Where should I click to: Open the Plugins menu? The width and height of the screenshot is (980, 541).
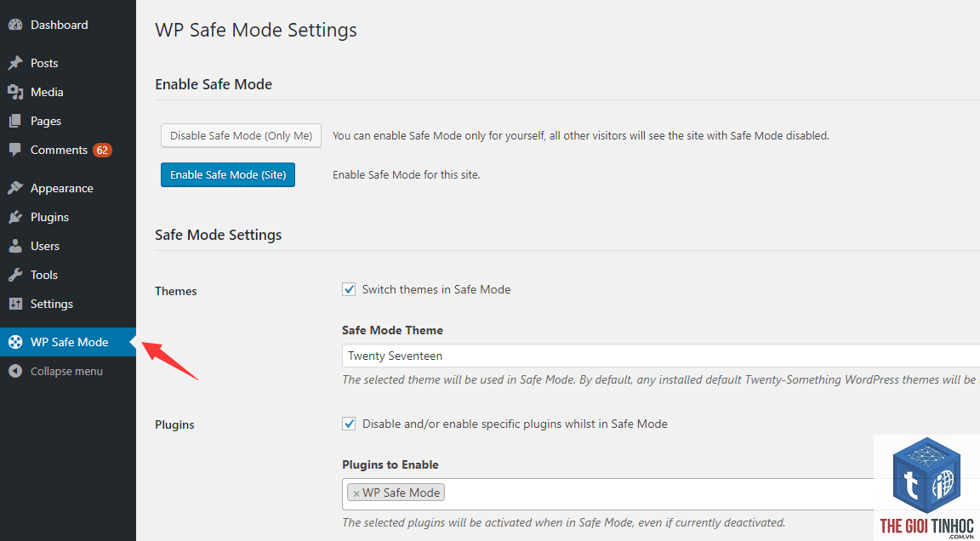(67, 217)
